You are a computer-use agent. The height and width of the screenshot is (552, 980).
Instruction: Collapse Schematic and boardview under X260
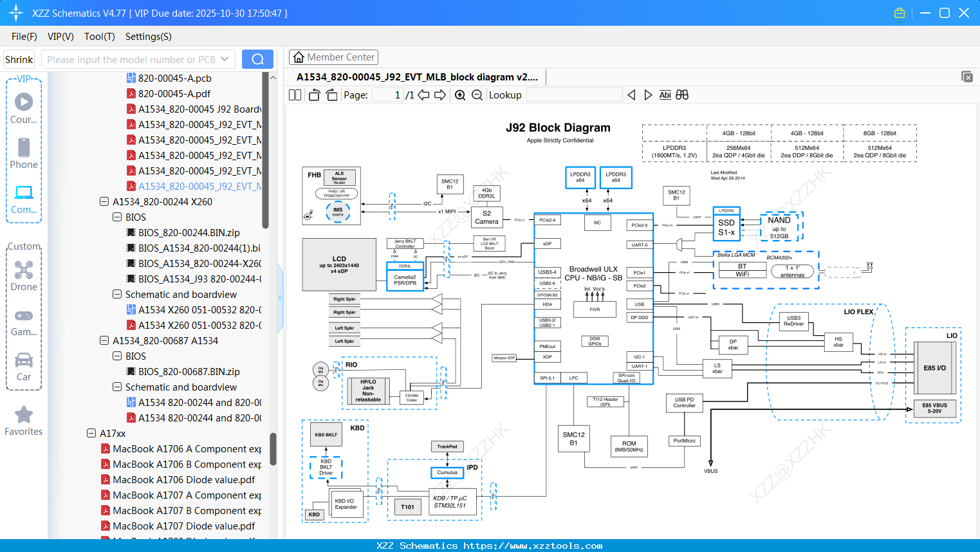117,295
